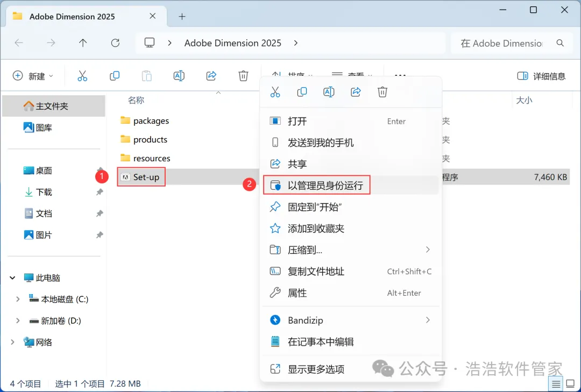The image size is (581, 392).
Task: Click the Delete trash icon in the main toolbar
Action: [x=243, y=76]
